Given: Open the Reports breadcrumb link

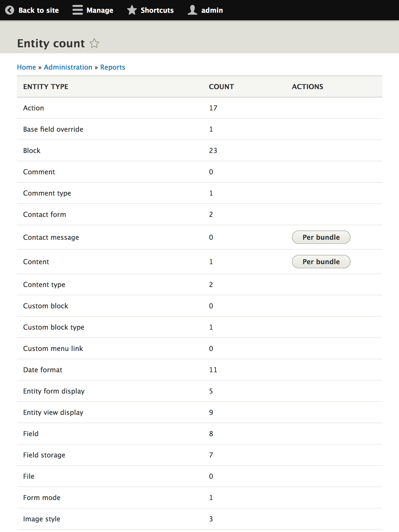Looking at the screenshot, I should coord(112,67).
